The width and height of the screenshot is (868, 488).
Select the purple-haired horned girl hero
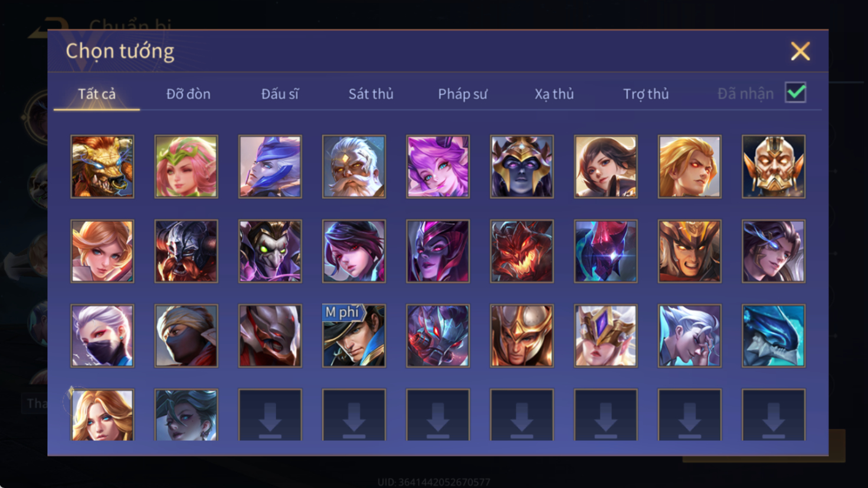click(438, 166)
